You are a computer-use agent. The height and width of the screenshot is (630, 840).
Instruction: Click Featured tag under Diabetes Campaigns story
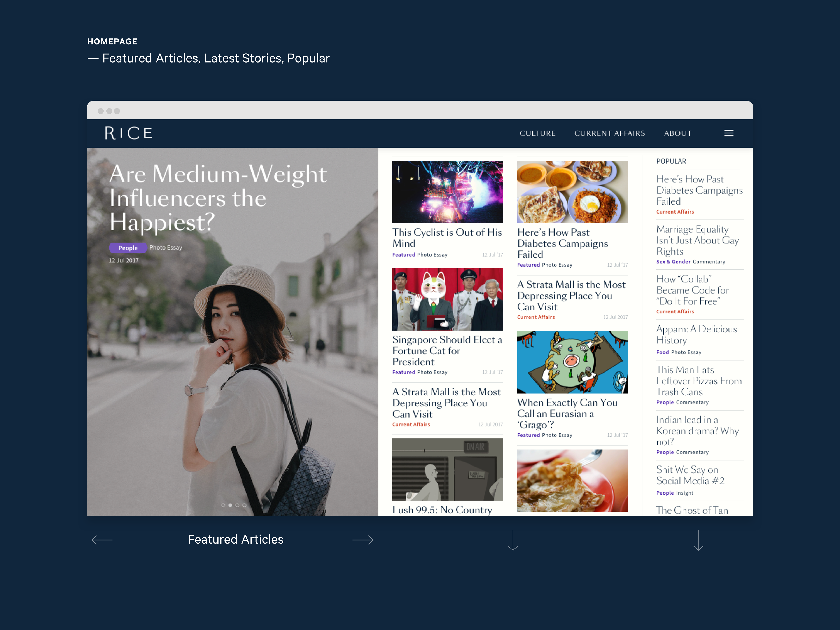click(x=528, y=265)
